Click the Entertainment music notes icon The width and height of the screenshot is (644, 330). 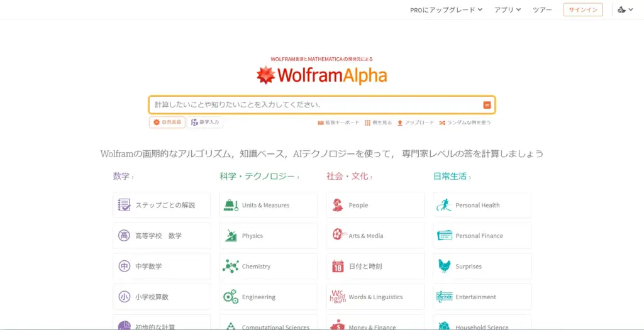click(445, 296)
